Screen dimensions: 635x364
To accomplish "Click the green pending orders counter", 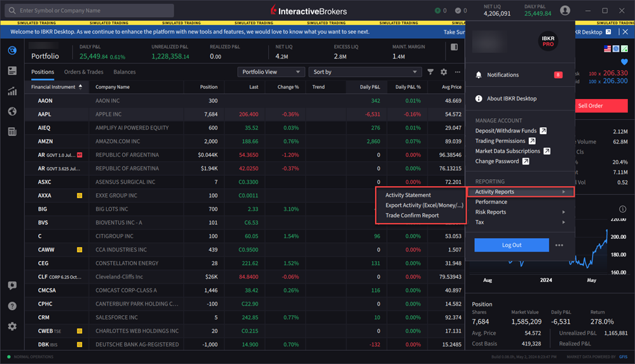I will [440, 11].
